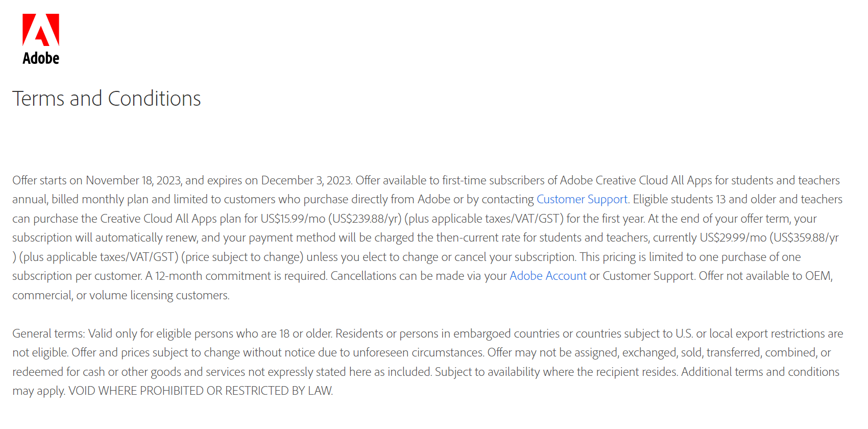
Task: Open the Customer Support link
Action: [582, 199]
